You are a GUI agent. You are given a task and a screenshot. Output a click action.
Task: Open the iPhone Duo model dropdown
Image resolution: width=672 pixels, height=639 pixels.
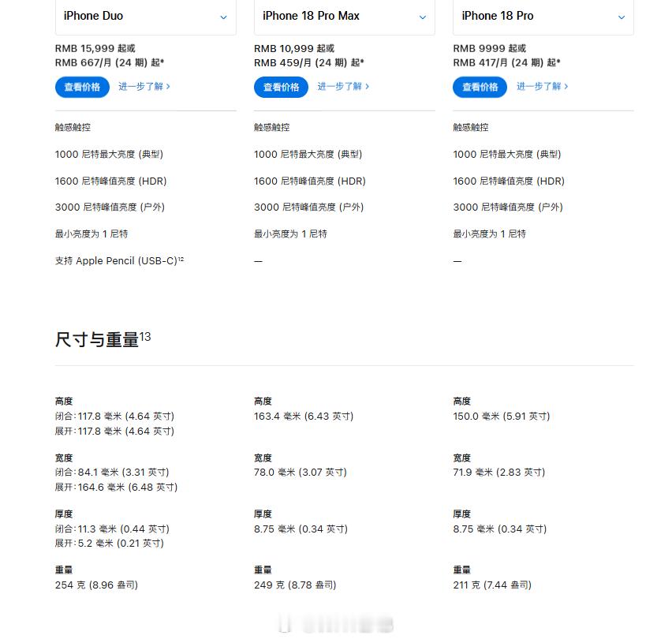coord(145,17)
